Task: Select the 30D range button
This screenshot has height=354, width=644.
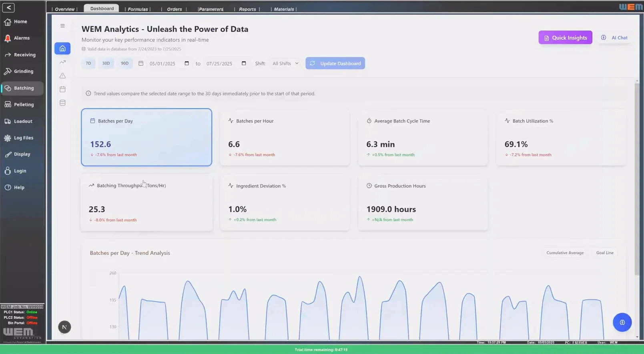Action: (106, 63)
